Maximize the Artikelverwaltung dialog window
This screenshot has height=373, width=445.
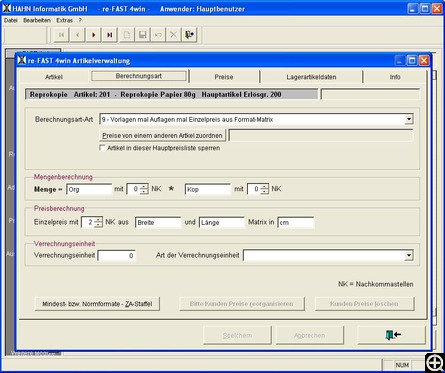pos(412,60)
